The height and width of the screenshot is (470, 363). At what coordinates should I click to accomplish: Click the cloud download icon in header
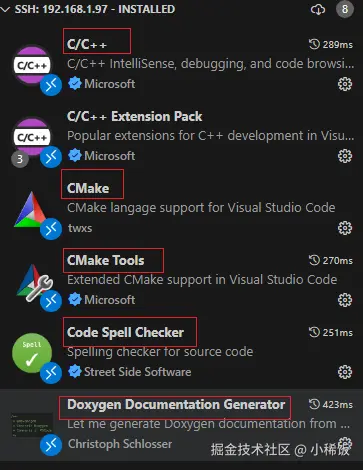click(x=318, y=9)
